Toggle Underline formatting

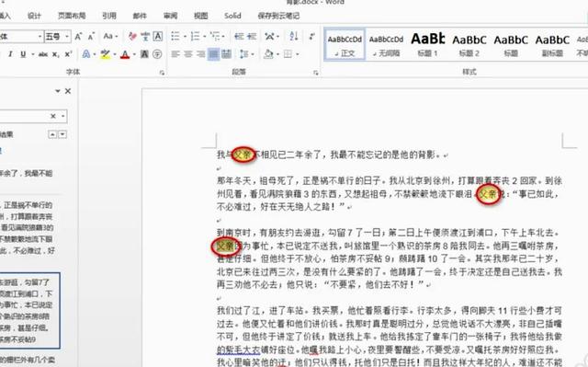click(23, 54)
